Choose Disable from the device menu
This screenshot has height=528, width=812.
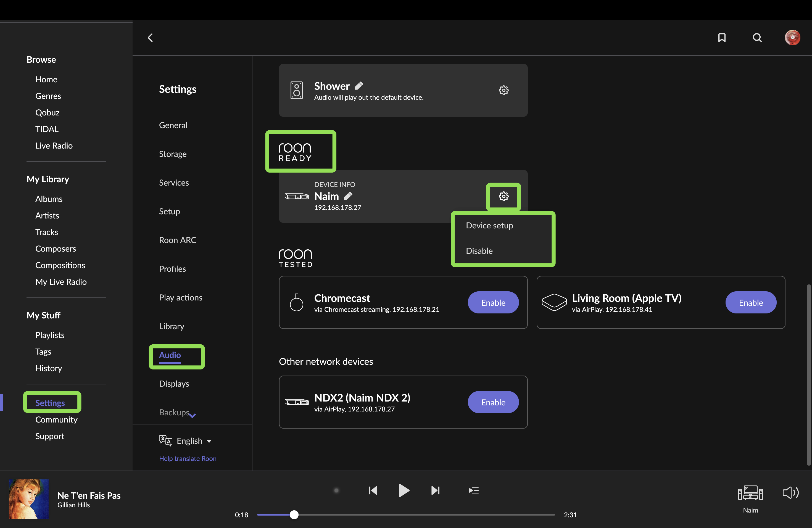click(479, 251)
